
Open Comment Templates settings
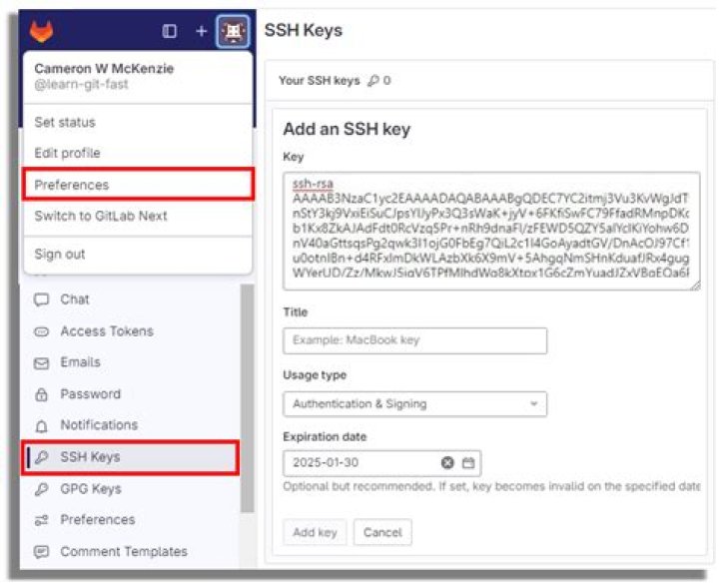click(130, 551)
